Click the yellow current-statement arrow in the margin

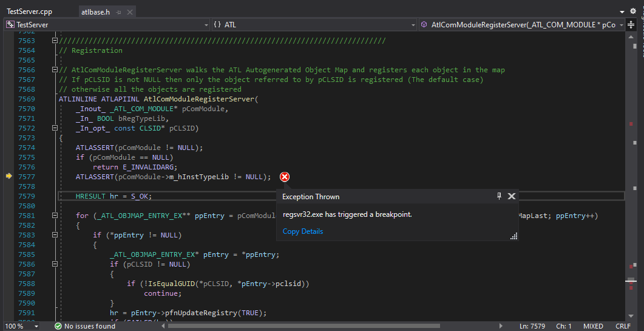(x=9, y=176)
